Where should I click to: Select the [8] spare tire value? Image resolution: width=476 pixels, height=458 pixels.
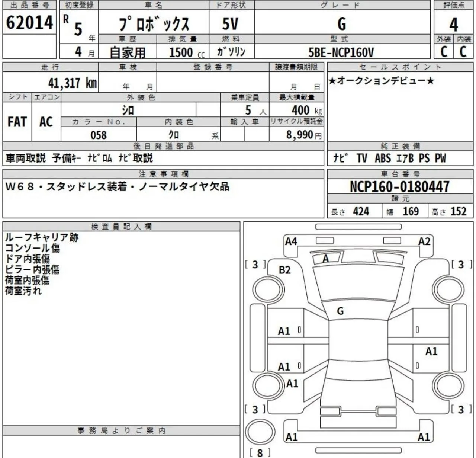coord(260,452)
